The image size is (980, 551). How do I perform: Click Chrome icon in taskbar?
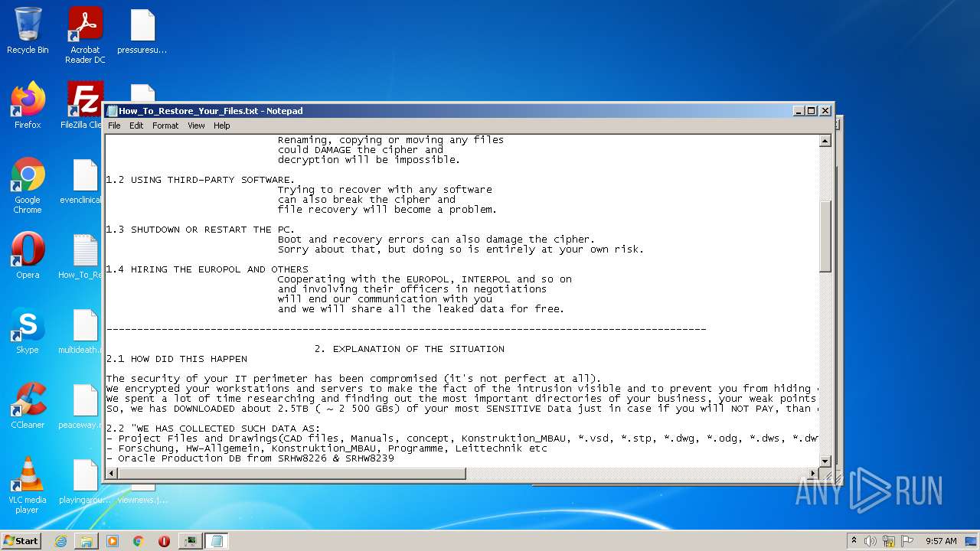click(x=139, y=541)
